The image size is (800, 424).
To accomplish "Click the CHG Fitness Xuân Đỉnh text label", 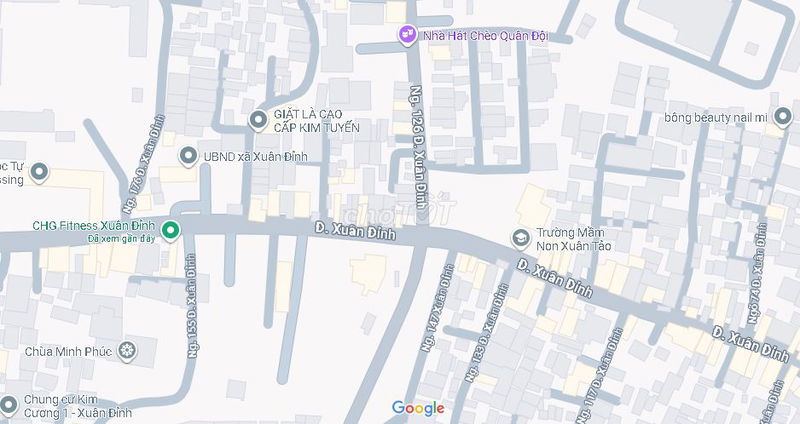I will pos(93,225).
